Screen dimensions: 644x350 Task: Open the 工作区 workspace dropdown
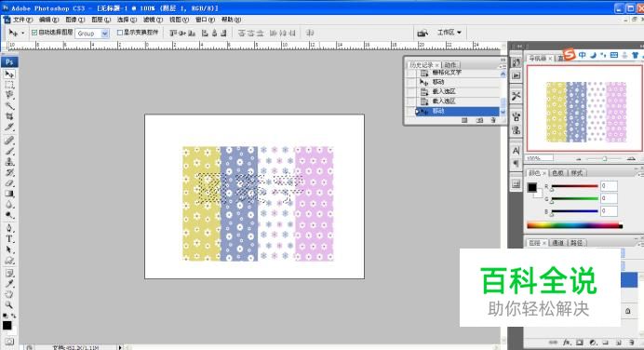click(449, 33)
